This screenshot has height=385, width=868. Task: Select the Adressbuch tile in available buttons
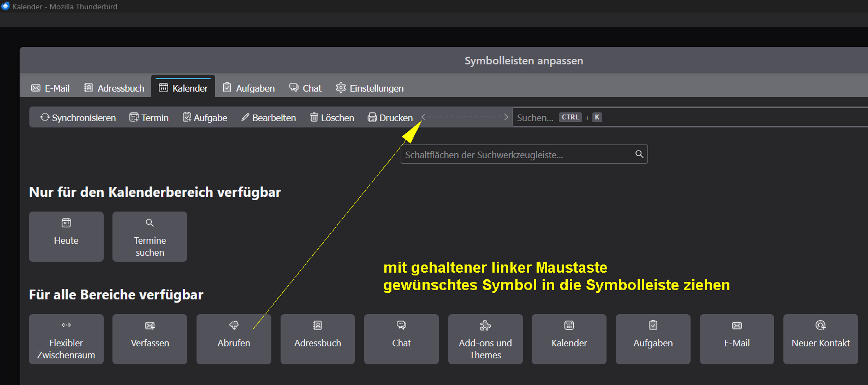[x=318, y=339]
